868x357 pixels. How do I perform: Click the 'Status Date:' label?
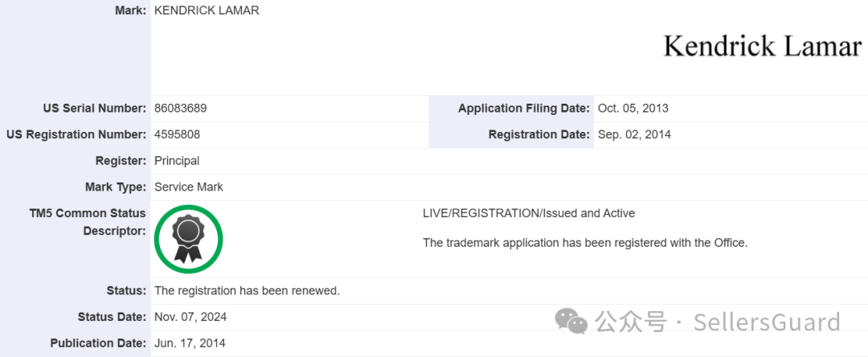coord(113,317)
